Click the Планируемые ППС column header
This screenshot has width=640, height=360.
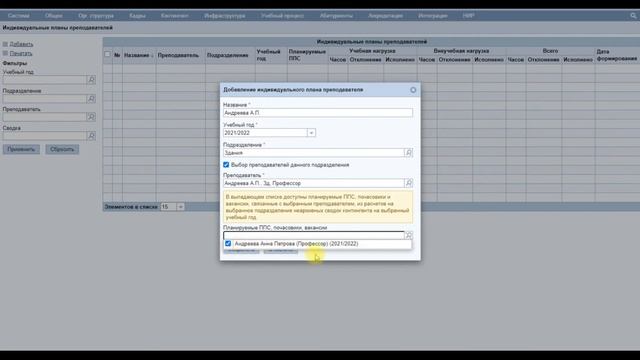click(307, 55)
